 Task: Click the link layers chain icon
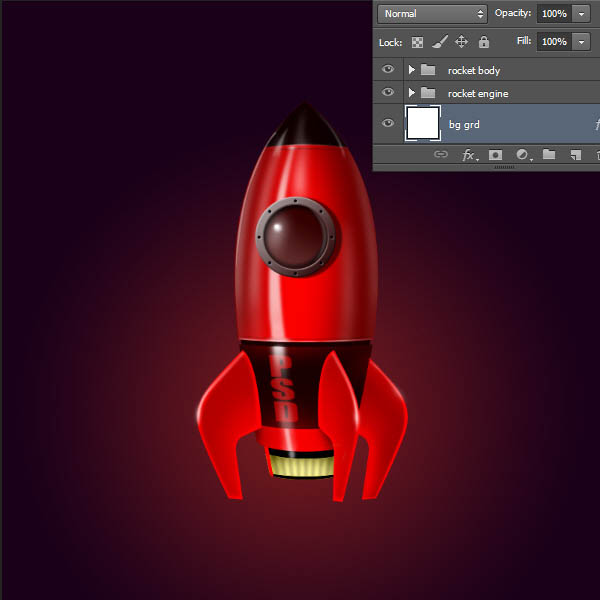tap(441, 154)
